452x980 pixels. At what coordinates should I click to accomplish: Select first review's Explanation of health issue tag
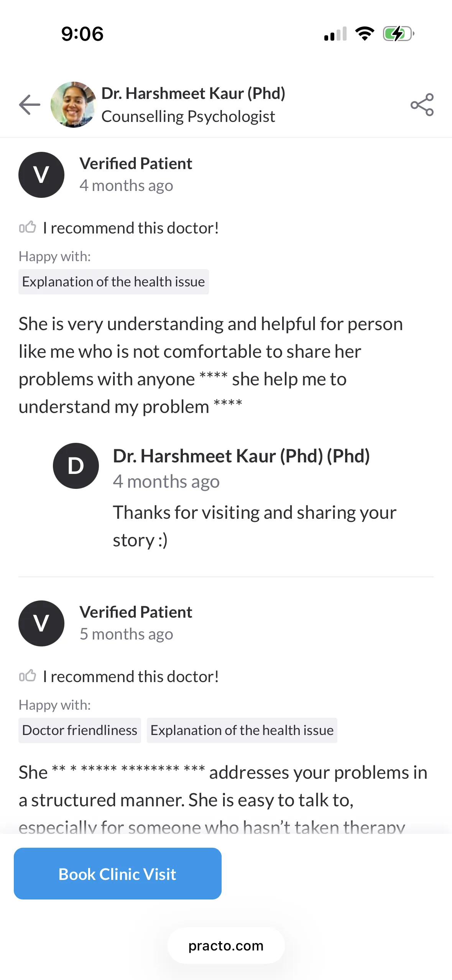coord(113,282)
